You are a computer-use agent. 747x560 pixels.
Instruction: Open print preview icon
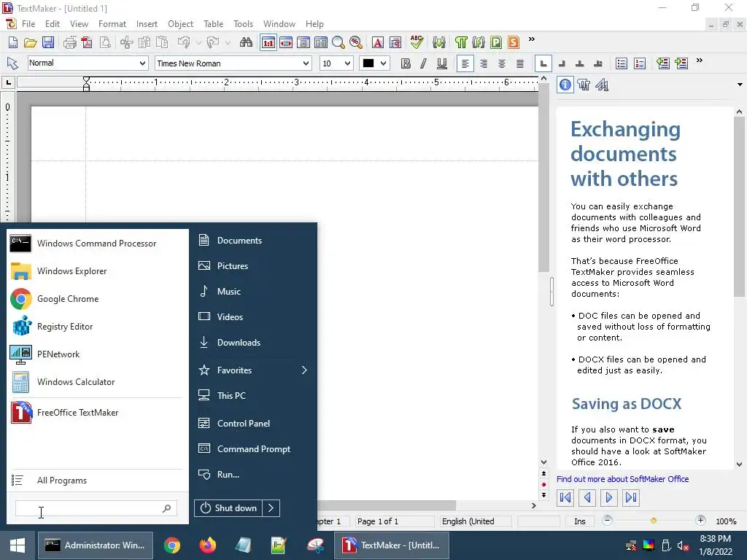105,42
